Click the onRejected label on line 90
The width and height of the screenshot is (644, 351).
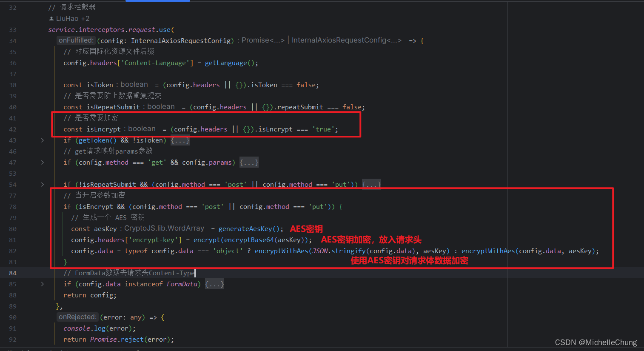point(77,317)
